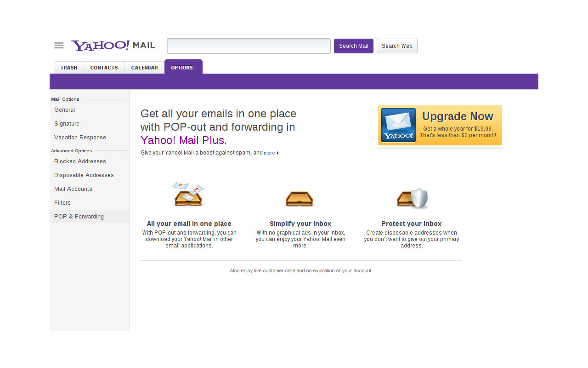Click the inbox tray with shield icon
The height and width of the screenshot is (368, 588).
(x=413, y=198)
